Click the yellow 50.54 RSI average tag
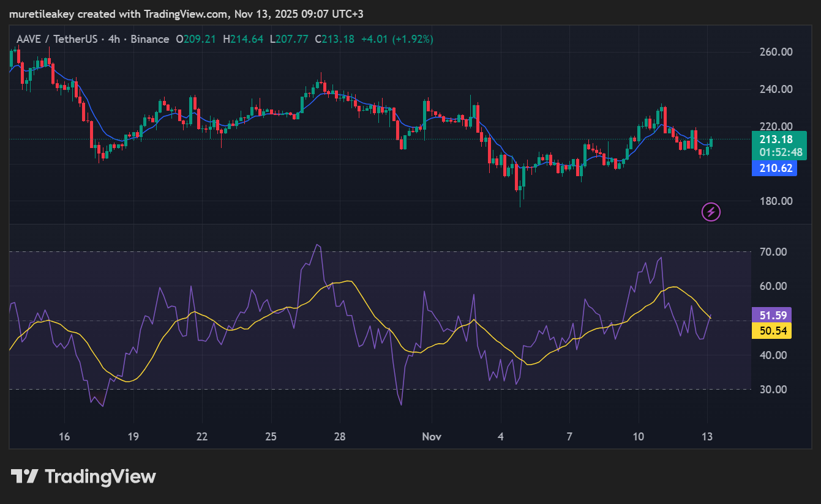 tap(771, 331)
